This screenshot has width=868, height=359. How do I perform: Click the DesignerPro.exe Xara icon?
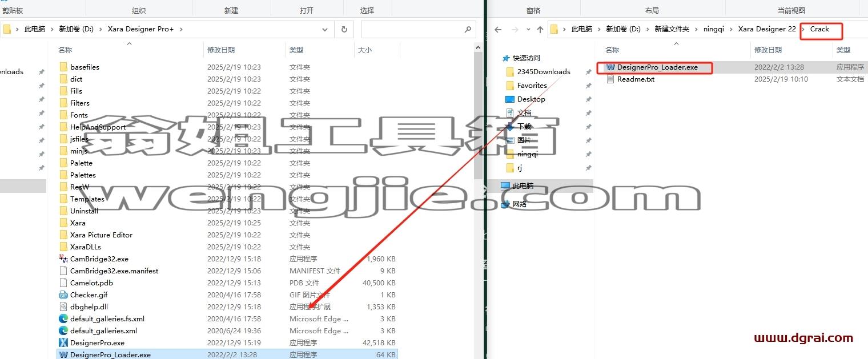(x=63, y=342)
